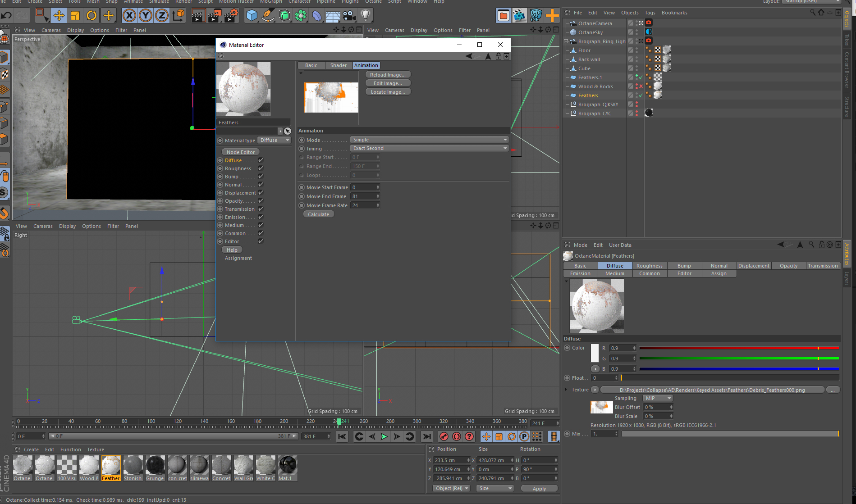Open the Transmission tab in Attributes panel
Screen dimensions: 856x504
tap(823, 266)
